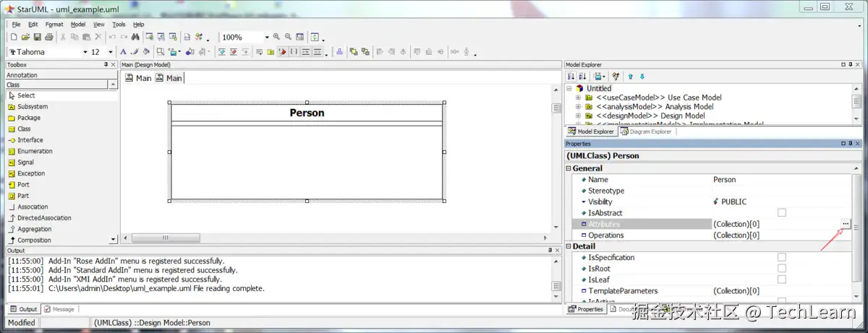Move element down with the down arrow icon
The width and height of the screenshot is (868, 333).
[642, 76]
